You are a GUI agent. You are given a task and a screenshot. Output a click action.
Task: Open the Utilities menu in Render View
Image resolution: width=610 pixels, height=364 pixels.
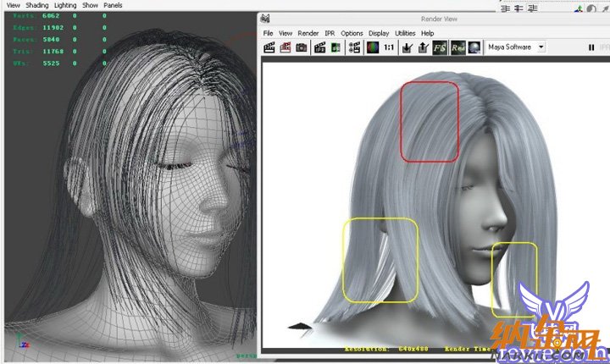pyautogui.click(x=405, y=33)
